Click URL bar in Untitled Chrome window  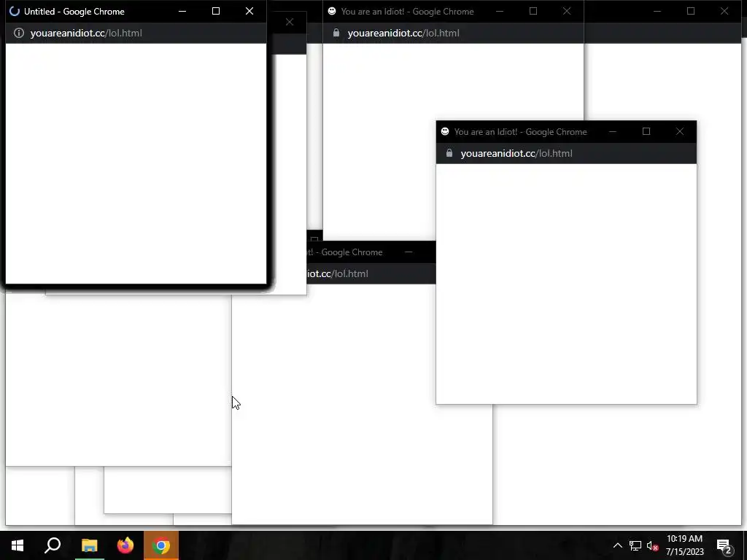click(136, 33)
